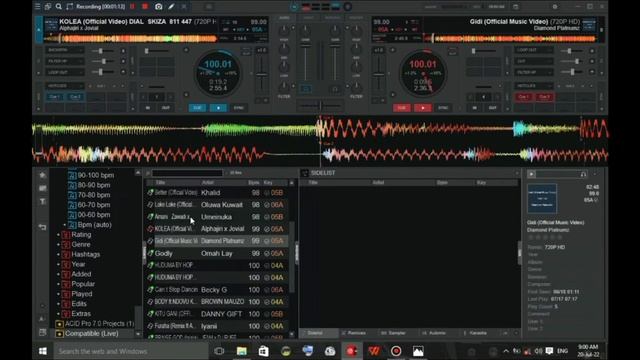Click the red pause recording button

pyautogui.click(x=132, y=7)
